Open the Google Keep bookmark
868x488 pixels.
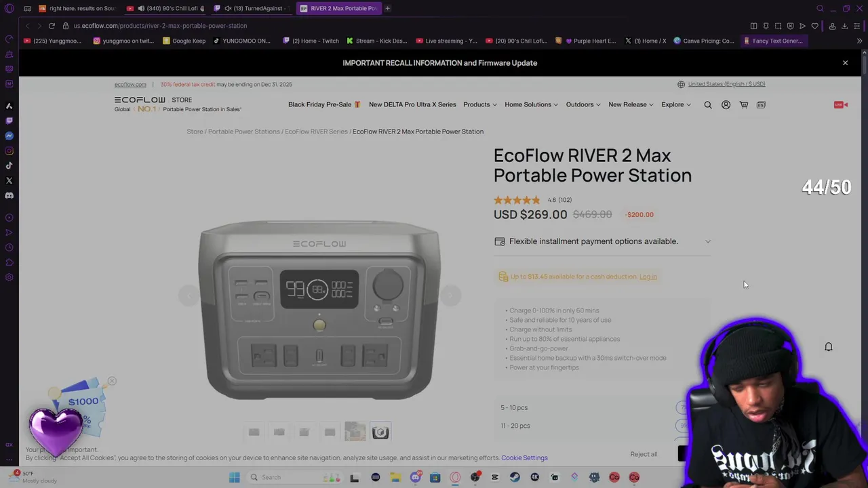(x=184, y=41)
